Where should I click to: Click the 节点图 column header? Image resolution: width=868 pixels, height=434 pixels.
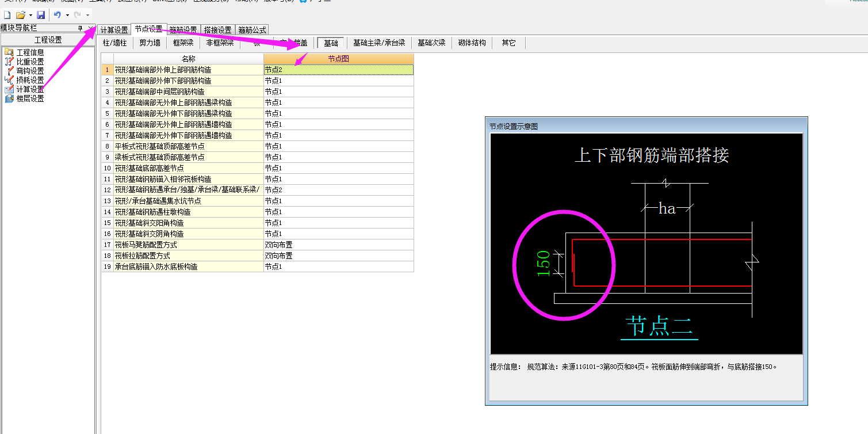[338, 59]
